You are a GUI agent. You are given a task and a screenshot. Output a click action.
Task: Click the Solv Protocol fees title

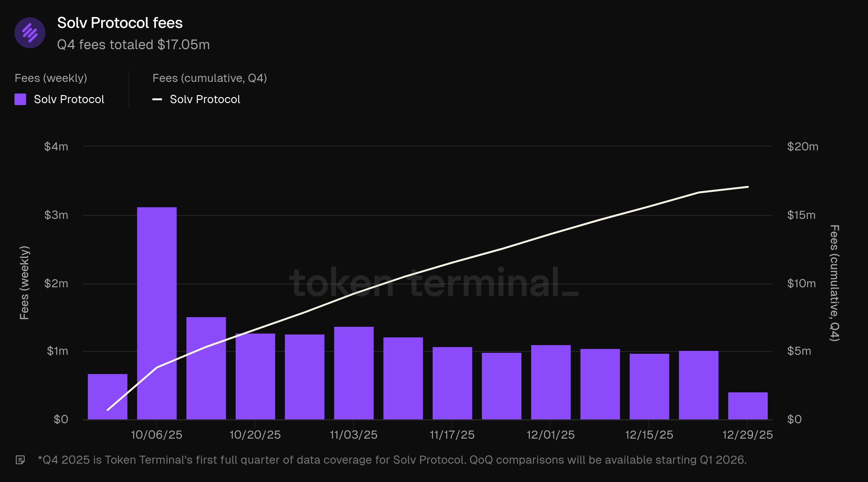click(120, 23)
